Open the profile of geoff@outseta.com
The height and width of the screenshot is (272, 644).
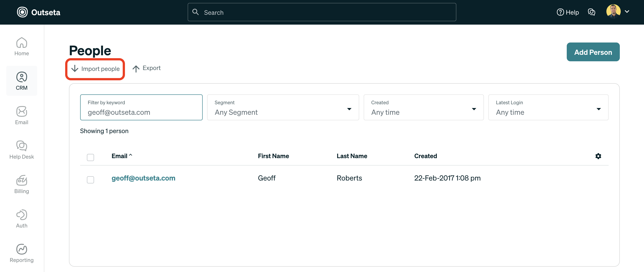pyautogui.click(x=143, y=178)
